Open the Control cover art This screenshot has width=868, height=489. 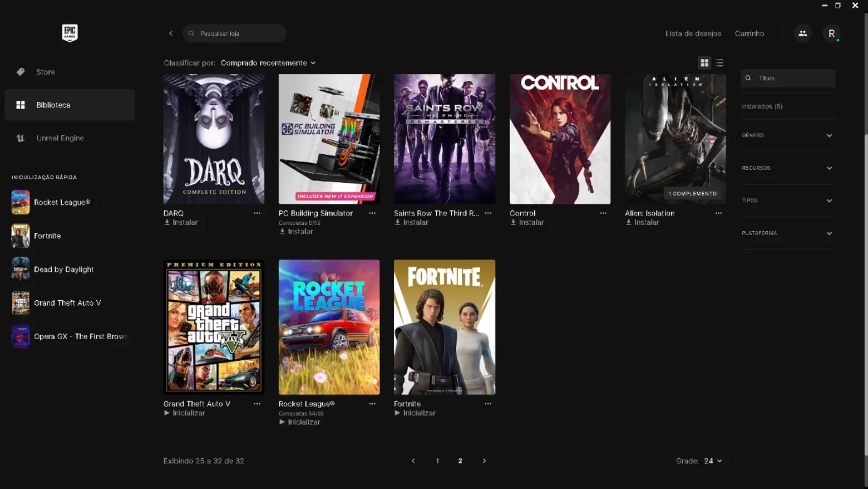click(560, 139)
